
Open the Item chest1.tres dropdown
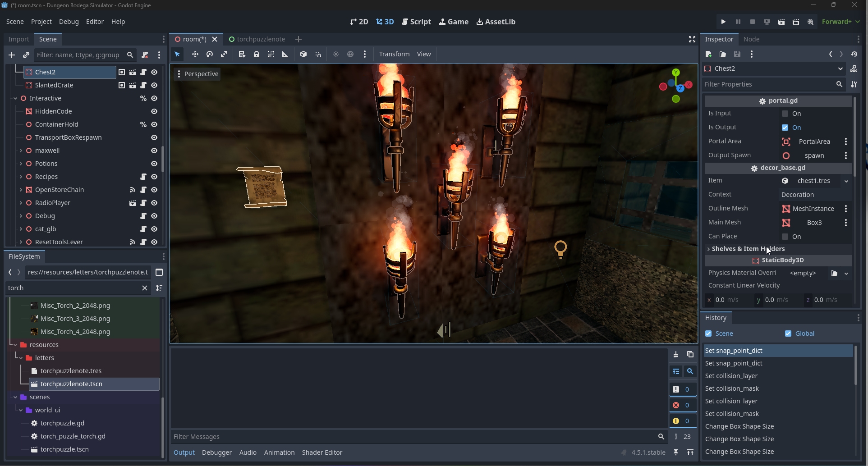coord(846,181)
